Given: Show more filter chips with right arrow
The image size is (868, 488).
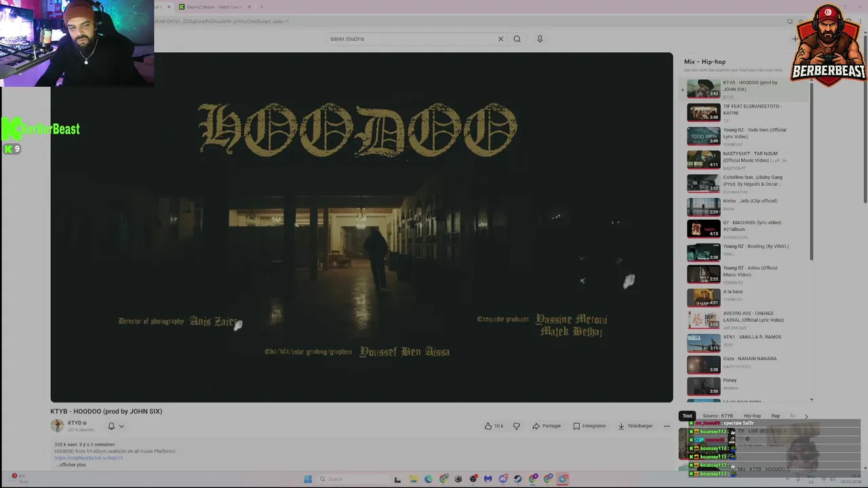Looking at the screenshot, I should [x=806, y=415].
